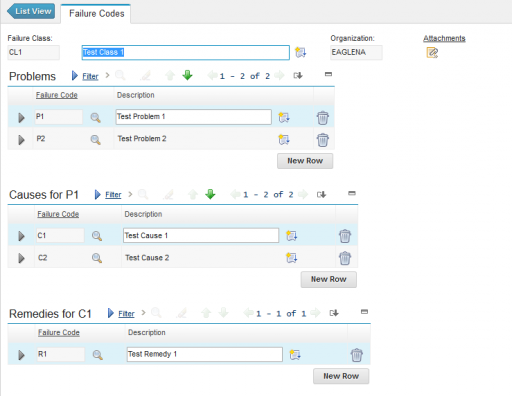Open long description for Test Problem 1

(x=284, y=117)
